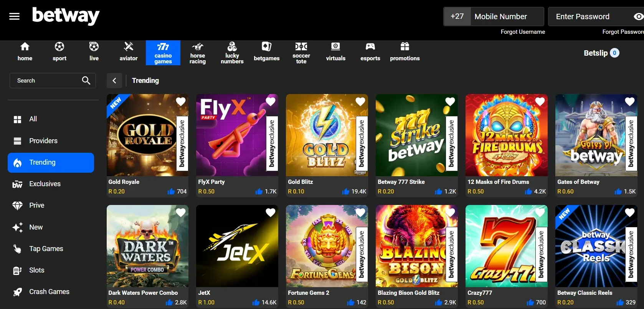
Task: Click Forgot Username link
Action: pyautogui.click(x=523, y=32)
